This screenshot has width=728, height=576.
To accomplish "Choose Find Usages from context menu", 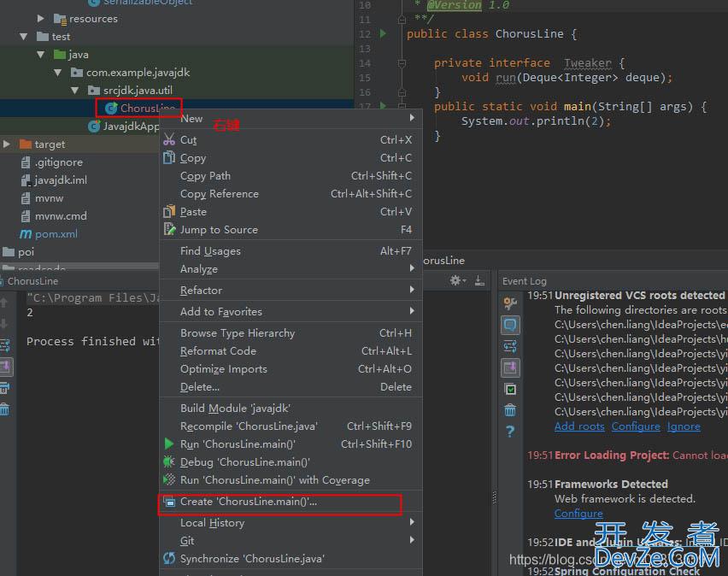I will [291, 251].
